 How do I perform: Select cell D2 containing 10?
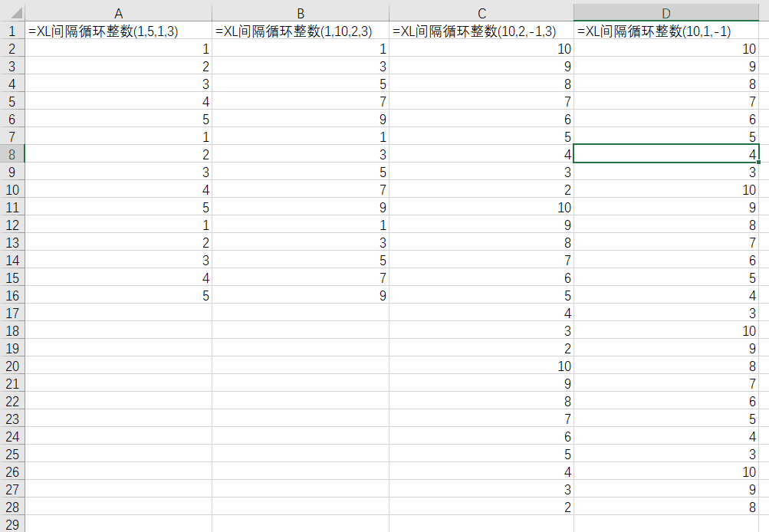[x=666, y=48]
